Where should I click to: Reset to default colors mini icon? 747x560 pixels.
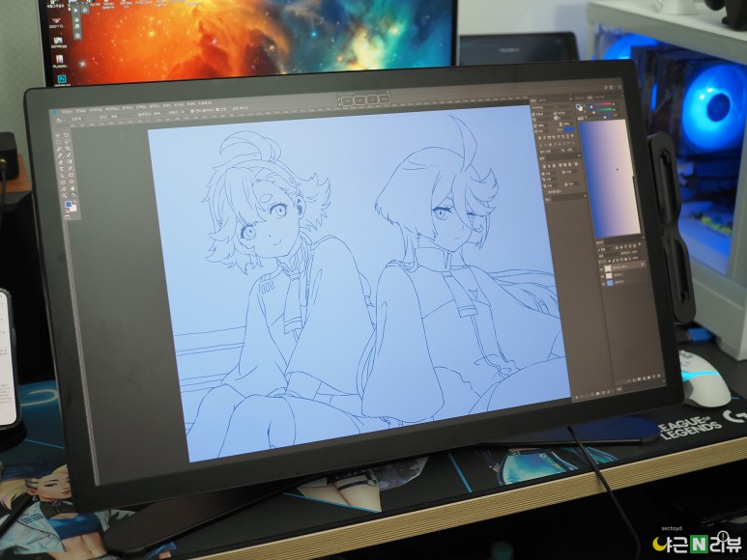[68, 211]
